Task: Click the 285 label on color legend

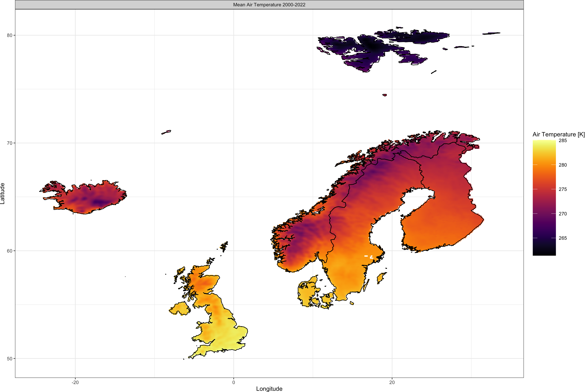Action: (x=563, y=140)
